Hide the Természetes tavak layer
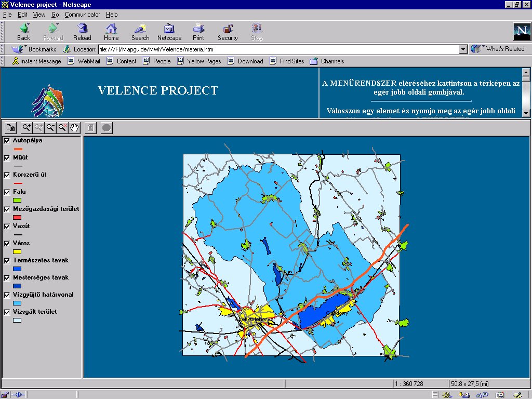Screen dimensions: 532x399 (7, 261)
